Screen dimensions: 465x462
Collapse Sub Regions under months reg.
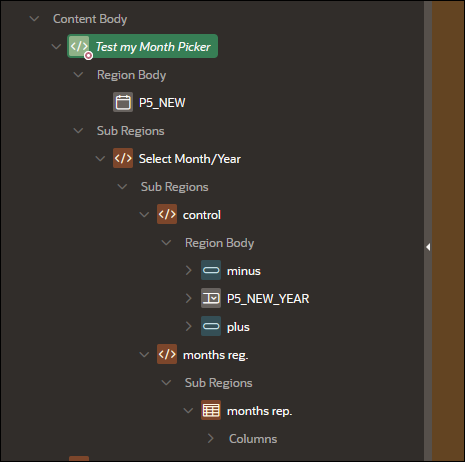pyautogui.click(x=166, y=383)
